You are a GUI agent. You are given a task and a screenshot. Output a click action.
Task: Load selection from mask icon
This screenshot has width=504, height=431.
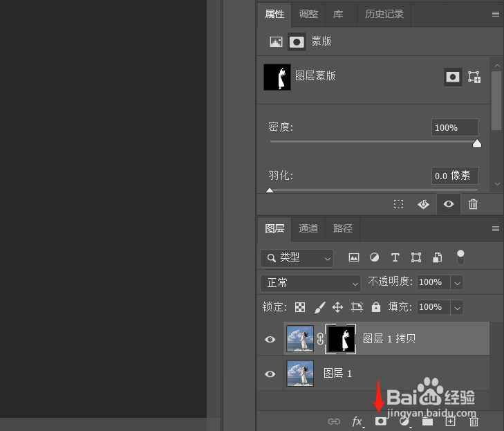399,204
